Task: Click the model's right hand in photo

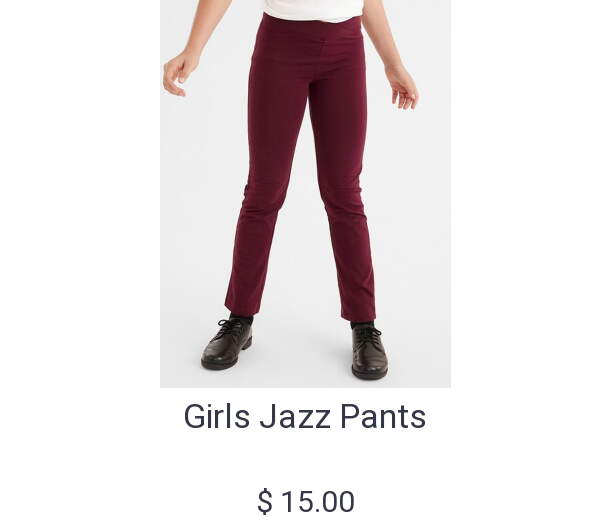Action: [x=403, y=88]
